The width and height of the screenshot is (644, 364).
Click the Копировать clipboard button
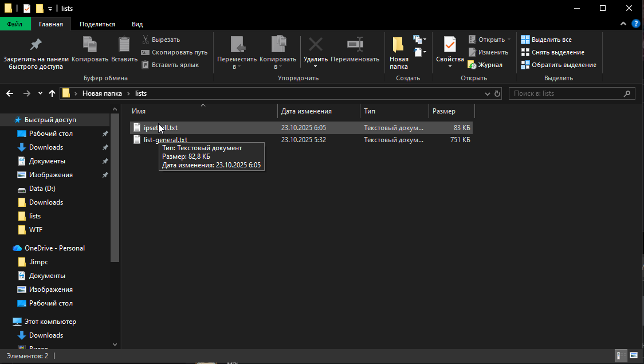90,50
